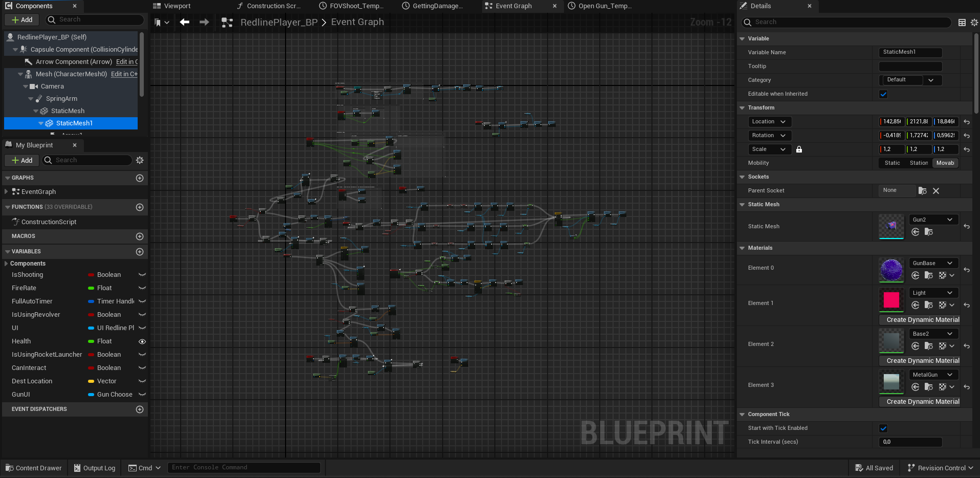Click Create Dynamic Material for Element 1
The width and height of the screenshot is (980, 478).
tap(923, 320)
